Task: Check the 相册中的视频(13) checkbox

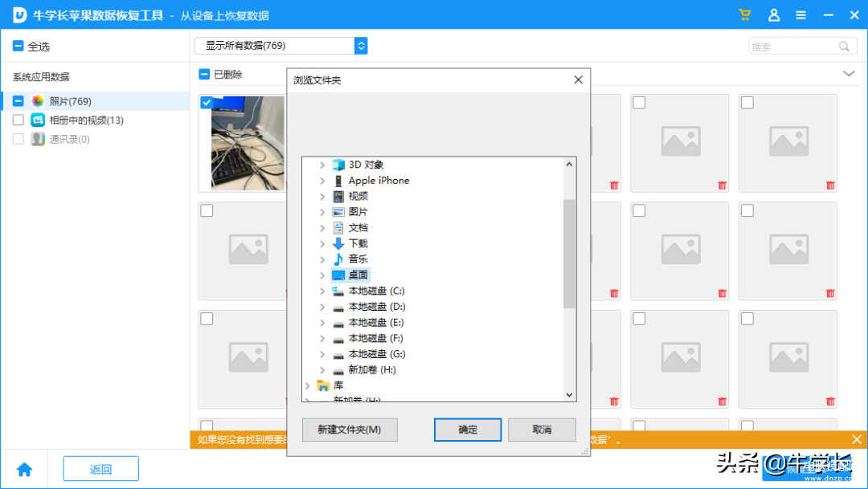Action: pyautogui.click(x=18, y=120)
